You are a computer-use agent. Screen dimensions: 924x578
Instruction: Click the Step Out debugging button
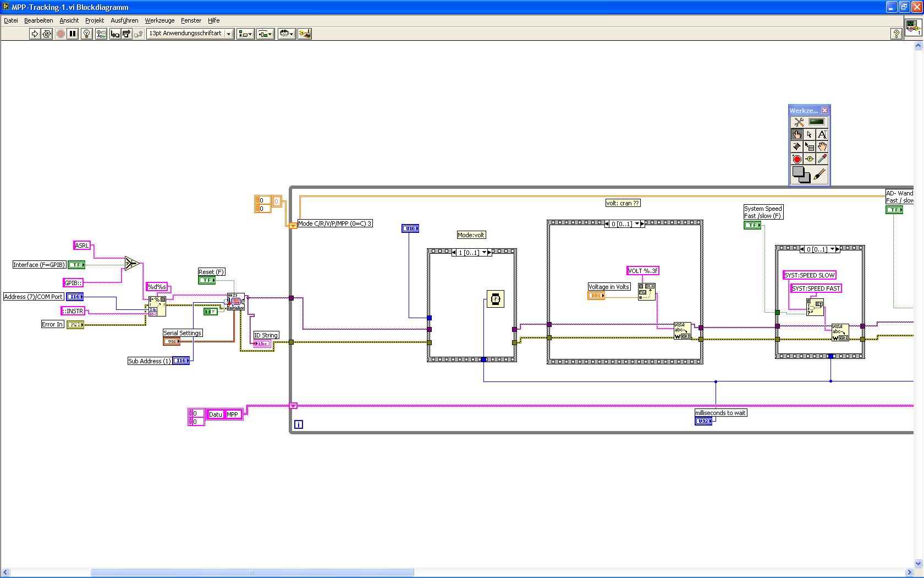pyautogui.click(x=139, y=34)
